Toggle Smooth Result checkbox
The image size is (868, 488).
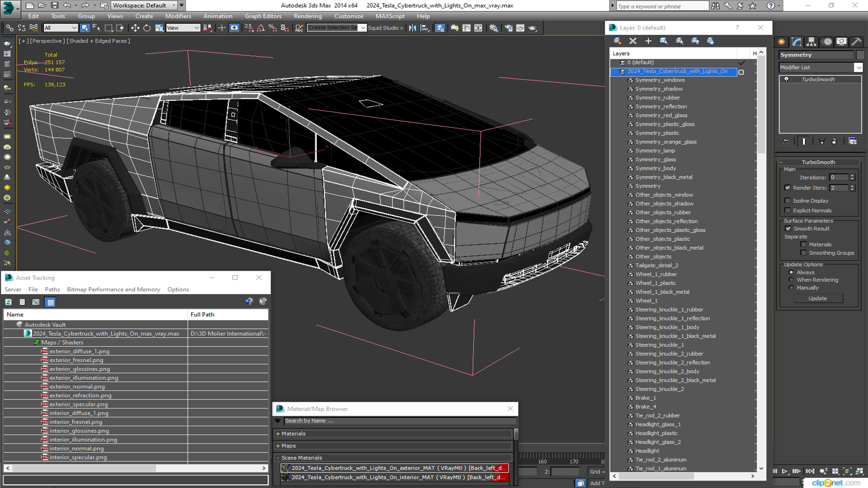788,229
